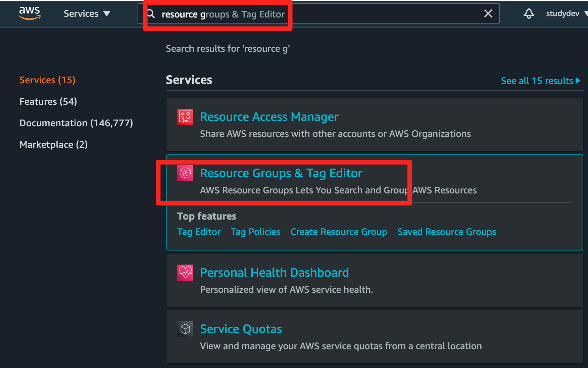
Task: Open the Service Quotas service link
Action: point(241,329)
